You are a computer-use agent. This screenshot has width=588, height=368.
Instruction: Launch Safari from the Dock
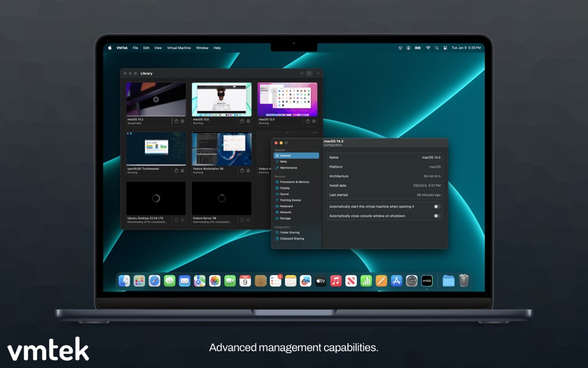coord(155,281)
